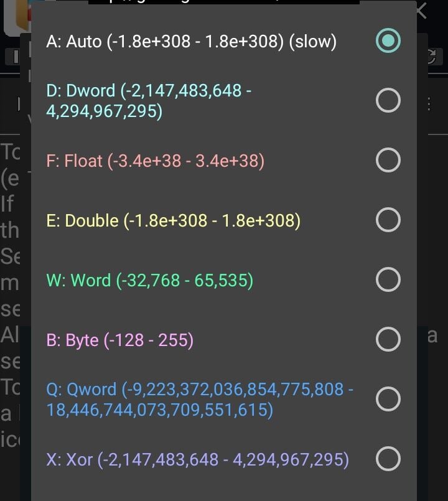
Task: Select the X: Xor radio button
Action: pos(388,459)
